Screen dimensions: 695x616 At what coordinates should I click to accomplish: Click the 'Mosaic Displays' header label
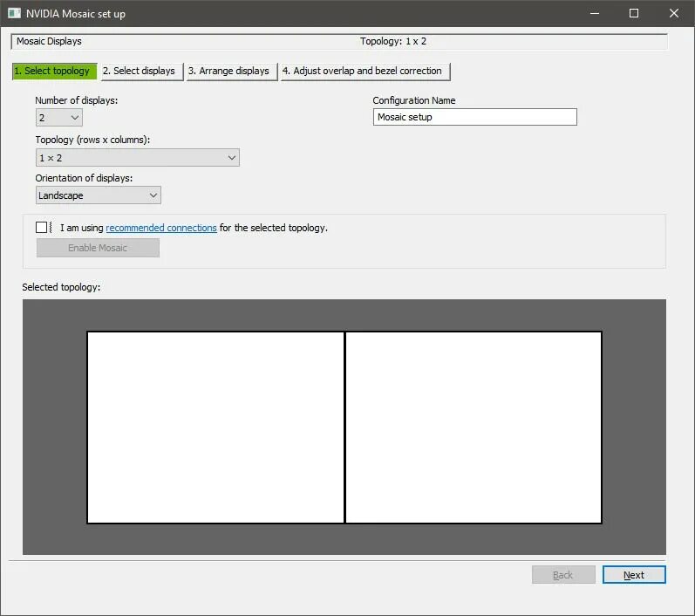point(49,41)
